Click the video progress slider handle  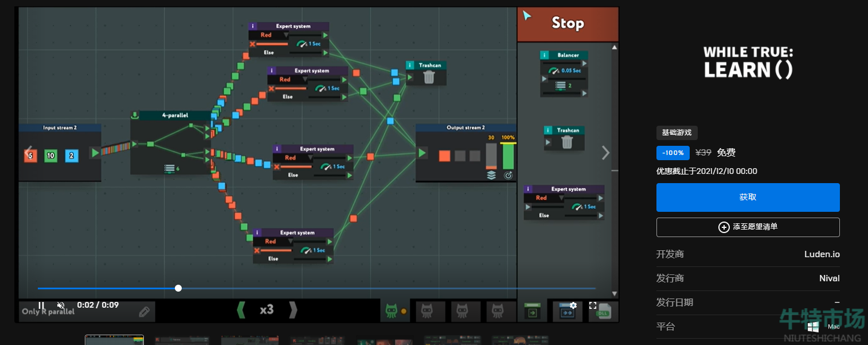(178, 288)
